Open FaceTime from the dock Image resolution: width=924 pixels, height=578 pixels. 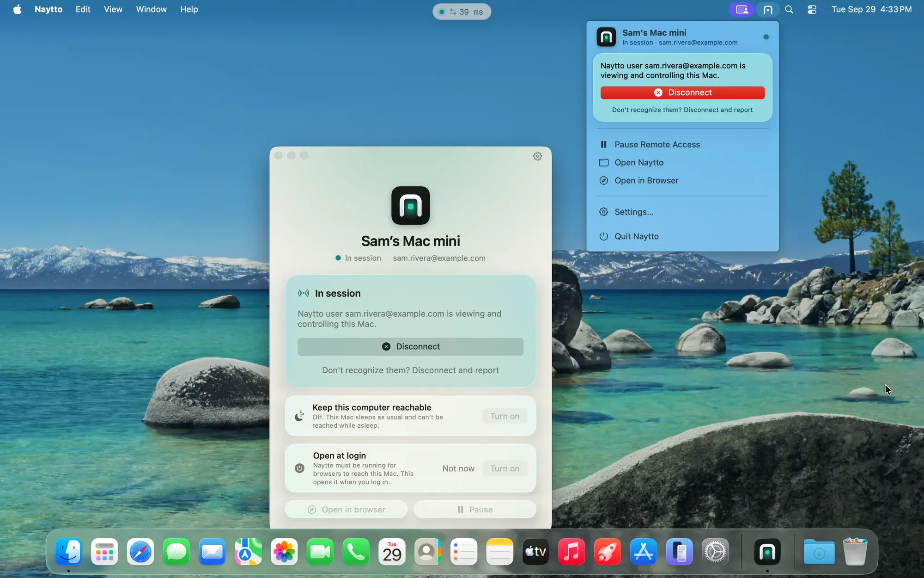click(x=320, y=552)
